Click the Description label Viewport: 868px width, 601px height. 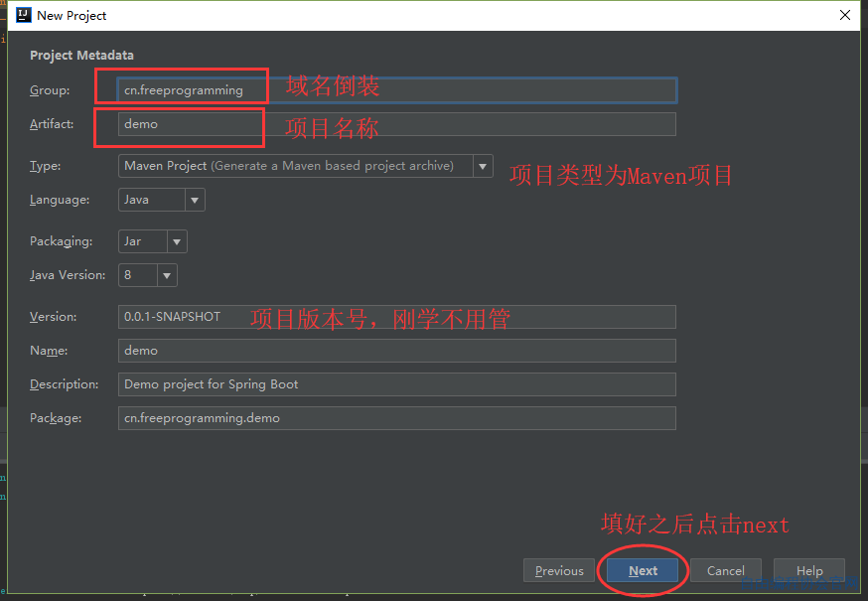click(65, 384)
